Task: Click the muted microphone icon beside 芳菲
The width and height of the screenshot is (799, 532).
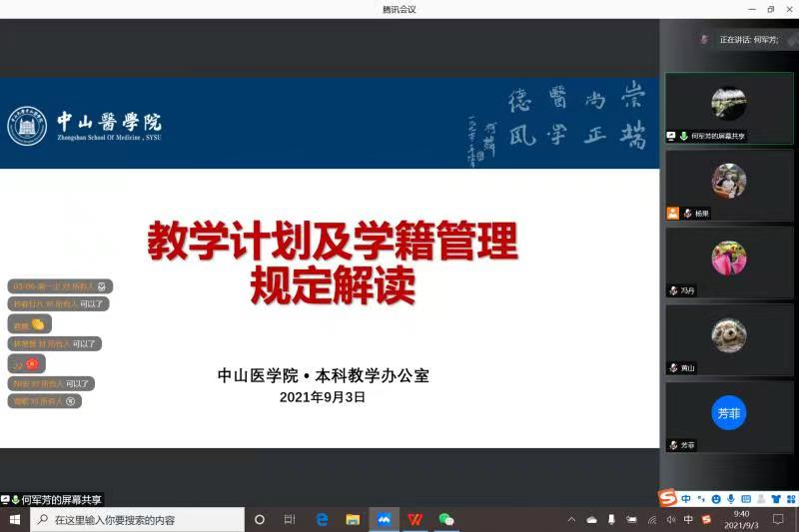Action: (x=674, y=445)
